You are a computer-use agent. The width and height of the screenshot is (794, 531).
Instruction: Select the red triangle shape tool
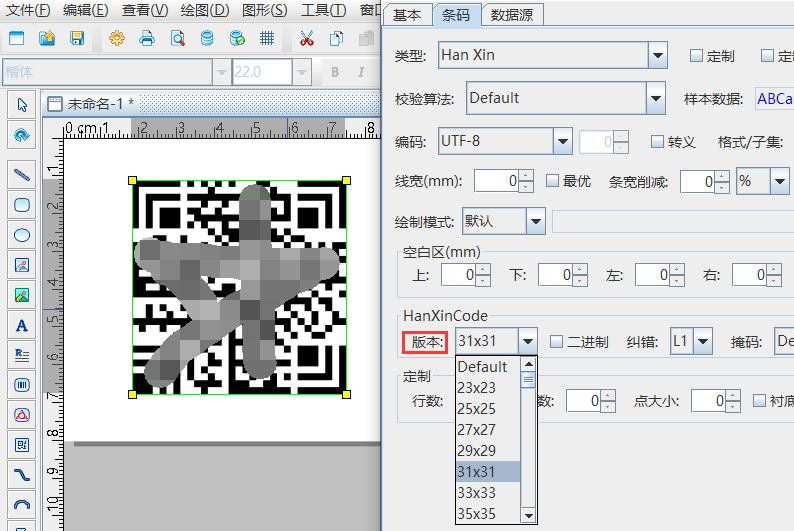[x=22, y=415]
